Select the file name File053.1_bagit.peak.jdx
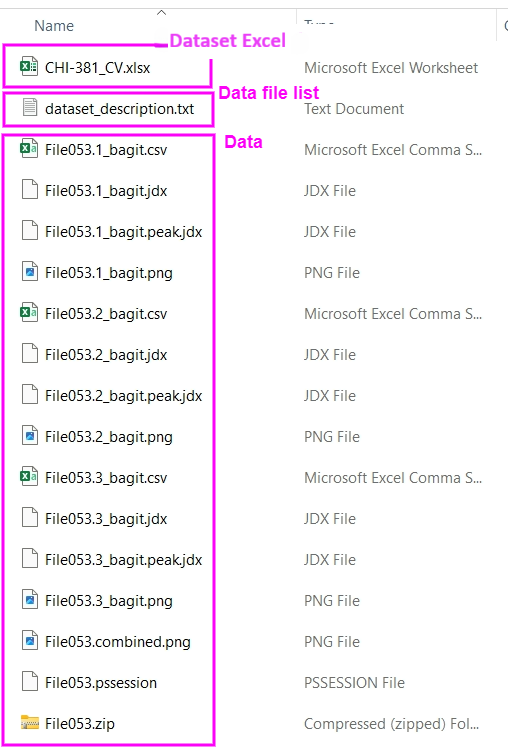 point(124,233)
